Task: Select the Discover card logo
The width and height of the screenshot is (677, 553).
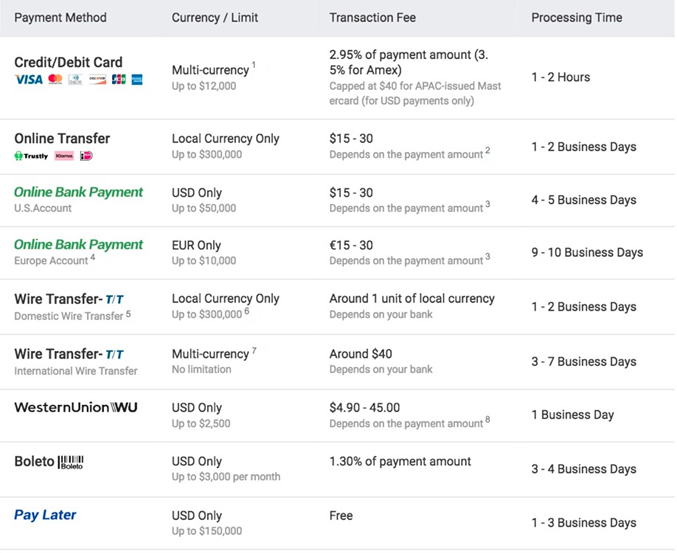Action: [97, 80]
